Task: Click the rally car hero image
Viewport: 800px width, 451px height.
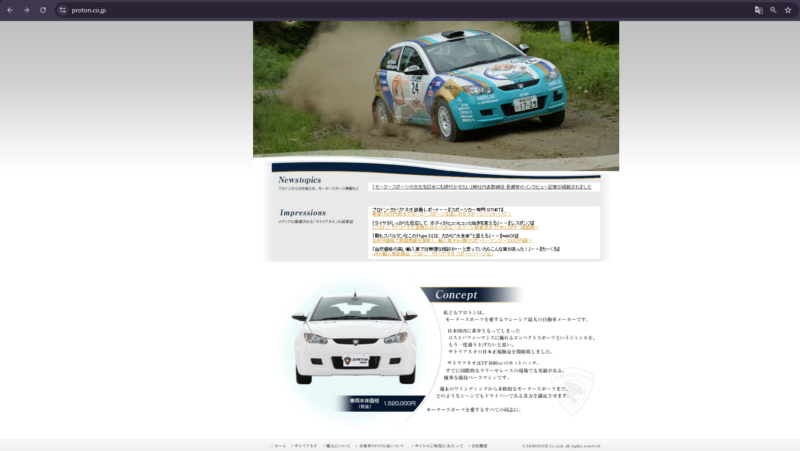Action: point(435,85)
